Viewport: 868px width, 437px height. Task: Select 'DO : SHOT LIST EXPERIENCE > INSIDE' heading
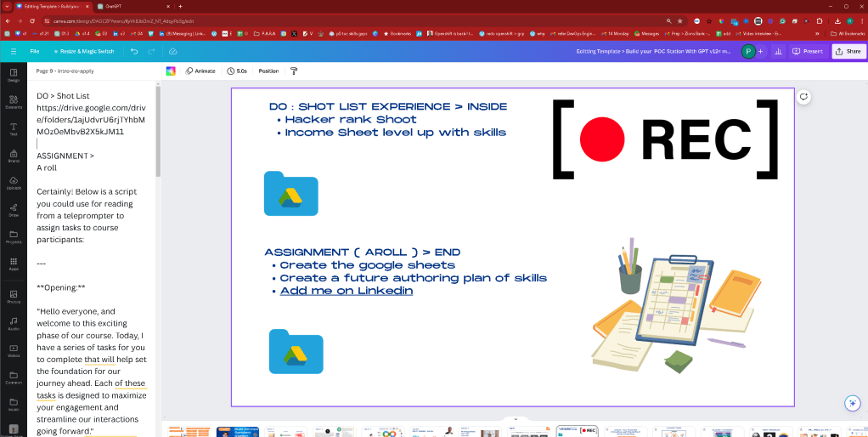click(388, 106)
